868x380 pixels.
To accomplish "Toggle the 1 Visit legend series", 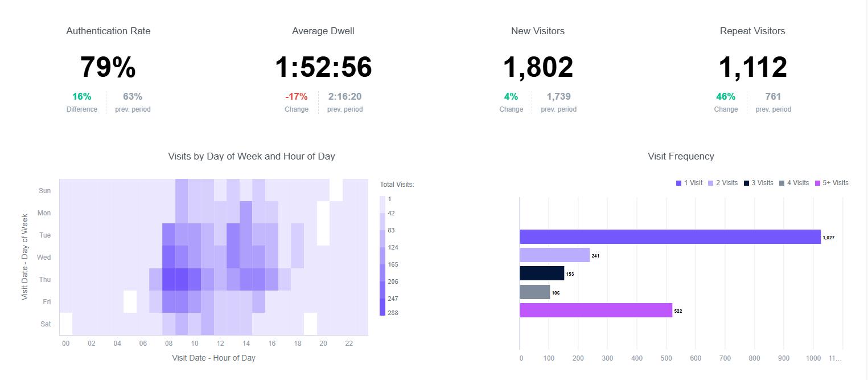I will coord(689,183).
